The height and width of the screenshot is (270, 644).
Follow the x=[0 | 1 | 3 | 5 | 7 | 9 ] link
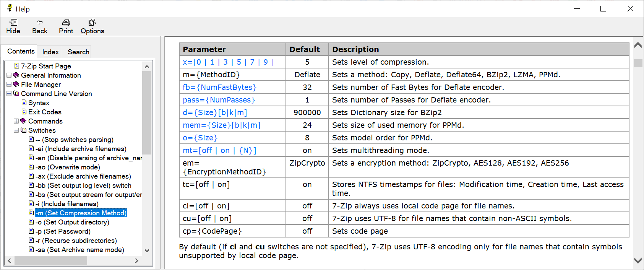pos(228,62)
